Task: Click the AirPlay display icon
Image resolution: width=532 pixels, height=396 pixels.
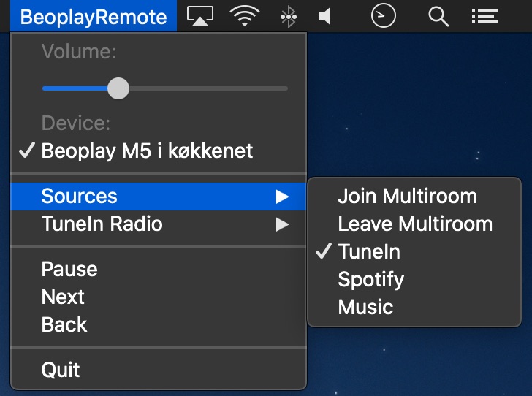Action: pos(200,16)
